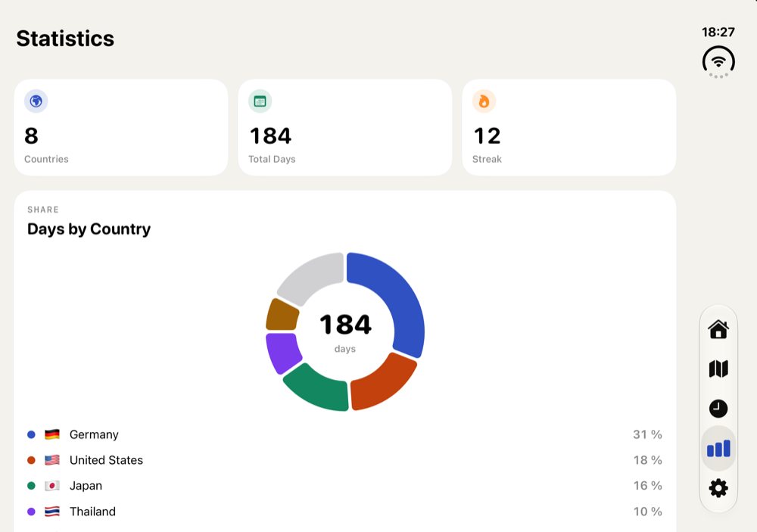Open the Map view icon
This screenshot has height=532, width=757.
coord(718,369)
